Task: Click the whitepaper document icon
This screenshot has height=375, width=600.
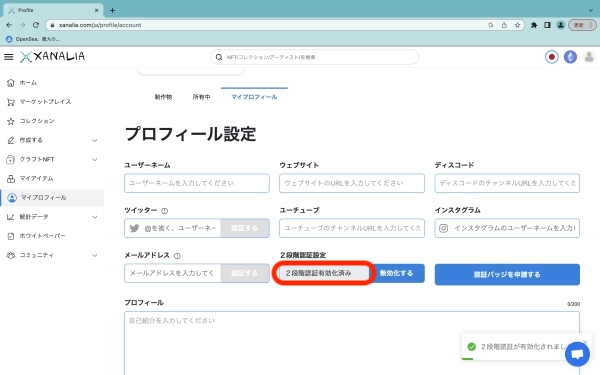Action: pos(11,236)
